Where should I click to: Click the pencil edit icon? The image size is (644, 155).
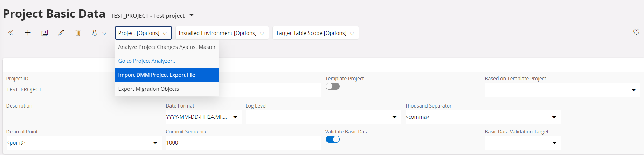click(61, 33)
